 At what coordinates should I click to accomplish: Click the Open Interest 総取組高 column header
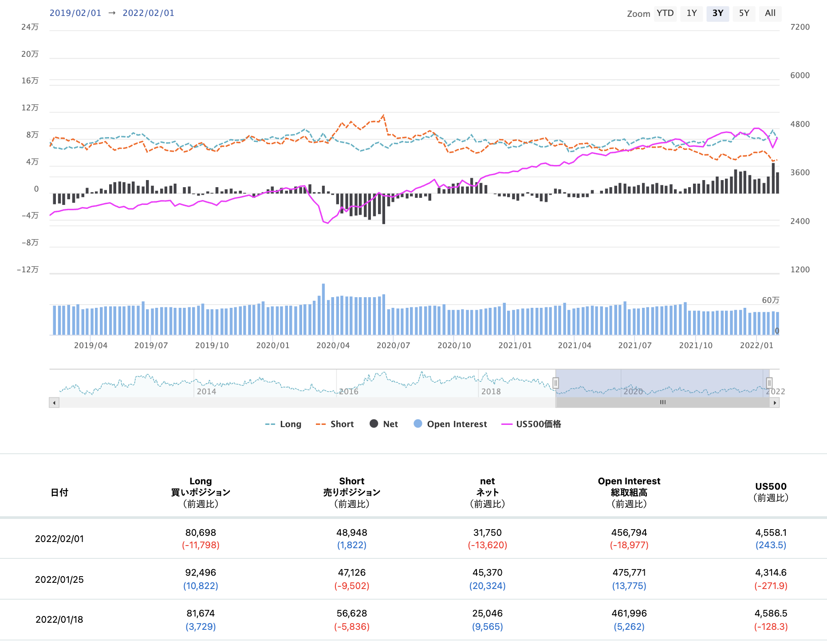[629, 492]
